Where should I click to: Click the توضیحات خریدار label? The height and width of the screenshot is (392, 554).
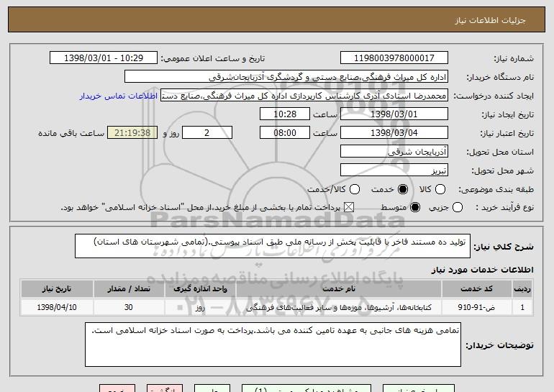pyautogui.click(x=499, y=345)
